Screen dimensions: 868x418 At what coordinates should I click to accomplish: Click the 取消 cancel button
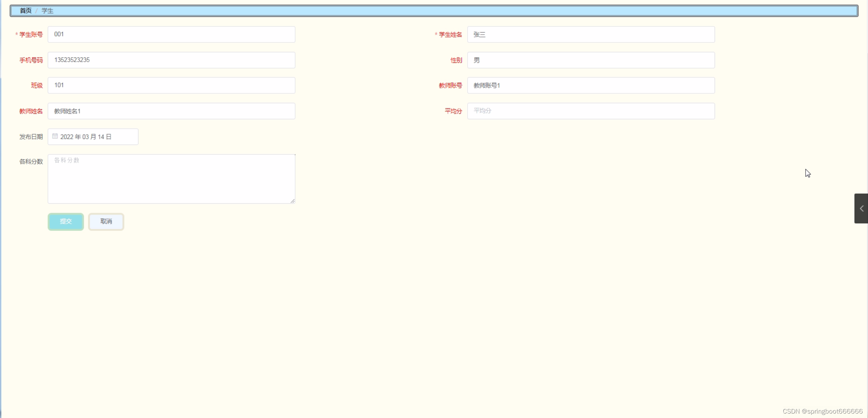pos(106,221)
